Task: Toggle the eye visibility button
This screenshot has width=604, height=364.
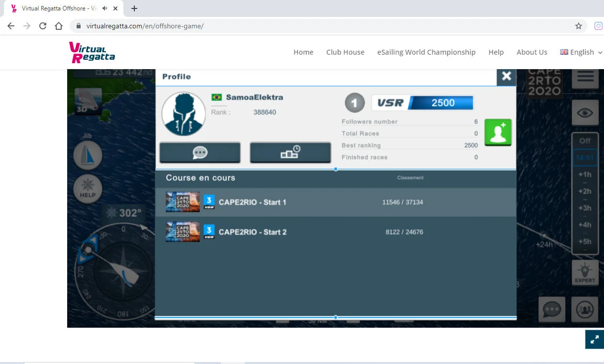Action: pos(585,112)
